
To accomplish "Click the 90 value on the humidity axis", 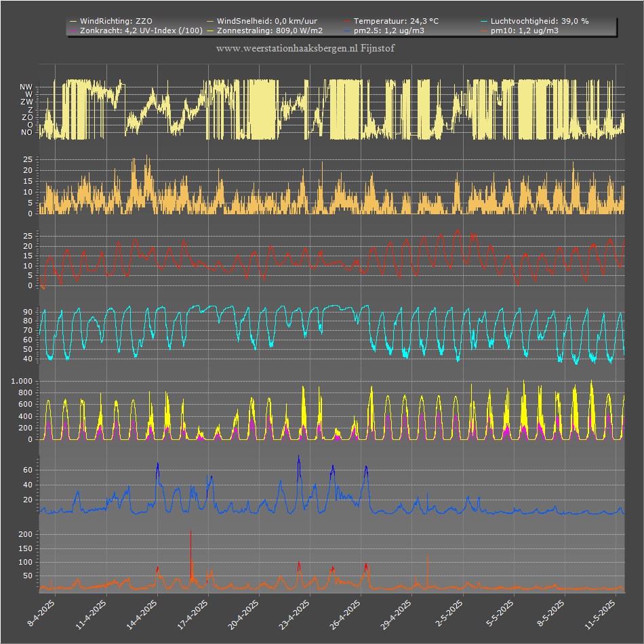I will point(28,312).
